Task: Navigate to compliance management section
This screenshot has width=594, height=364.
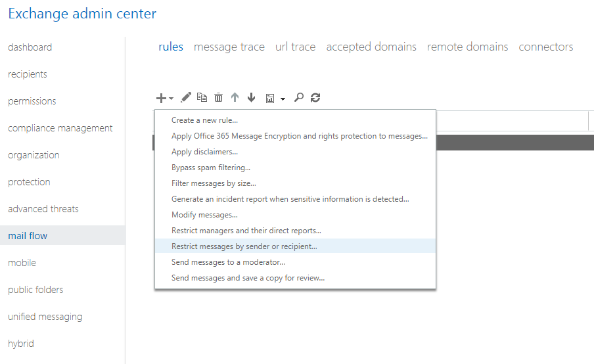Action: (60, 128)
